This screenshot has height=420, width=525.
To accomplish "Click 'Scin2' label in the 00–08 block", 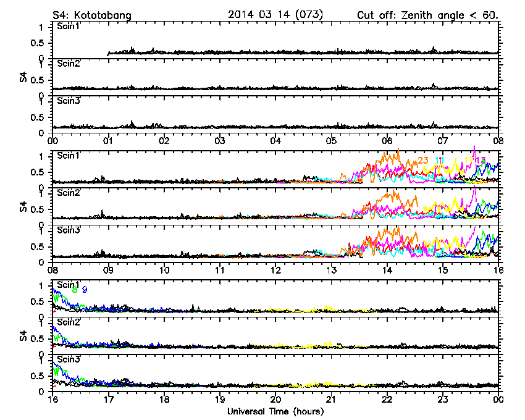I will coord(69,63).
